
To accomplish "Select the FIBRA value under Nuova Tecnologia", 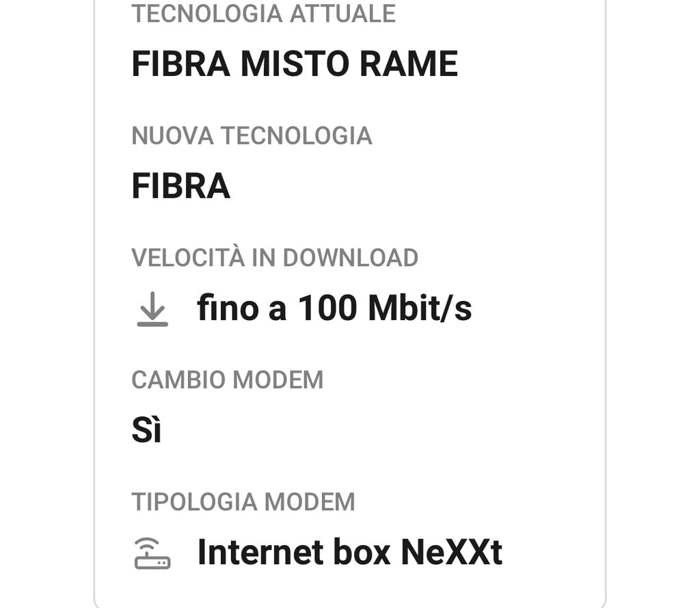I will click(180, 187).
